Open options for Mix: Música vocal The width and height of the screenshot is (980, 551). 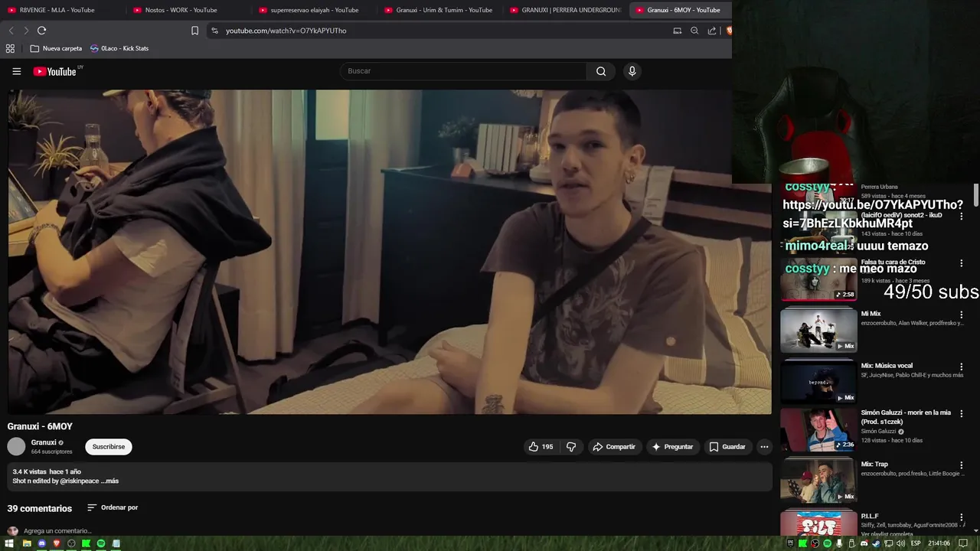[962, 367]
